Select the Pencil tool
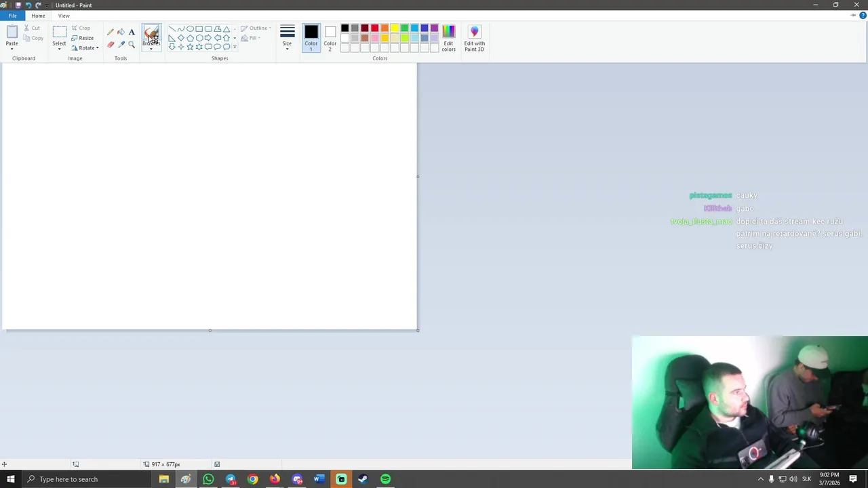 [111, 32]
